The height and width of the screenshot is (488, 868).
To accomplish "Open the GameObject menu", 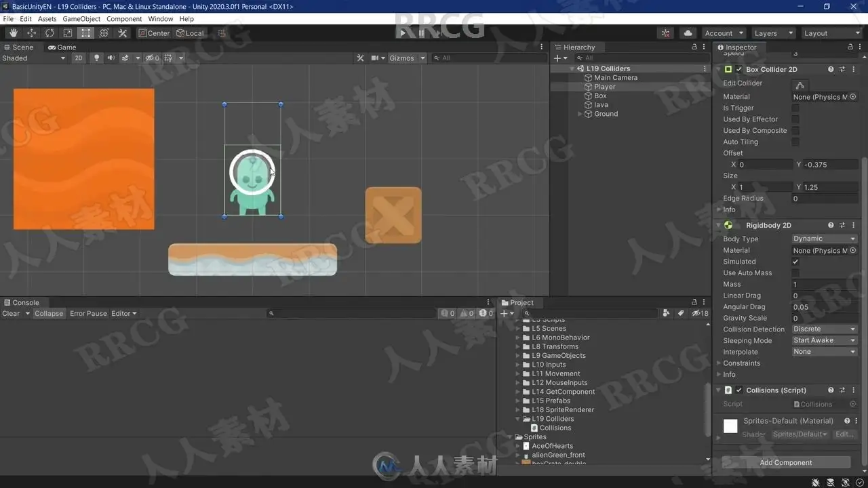I will click(x=81, y=19).
